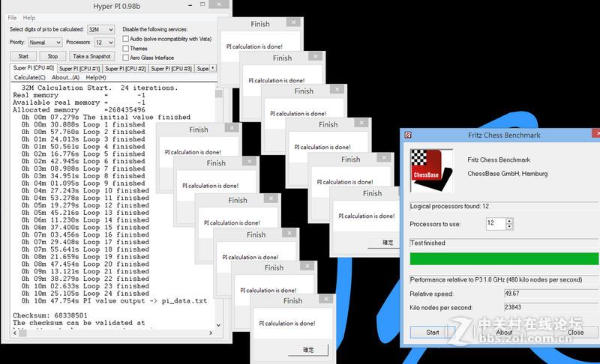Click the initial value finished log line
600x364 pixels.
[x=106, y=118]
